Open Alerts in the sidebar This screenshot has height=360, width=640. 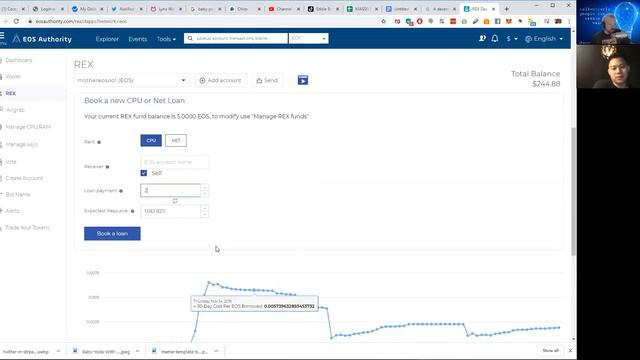point(12,211)
